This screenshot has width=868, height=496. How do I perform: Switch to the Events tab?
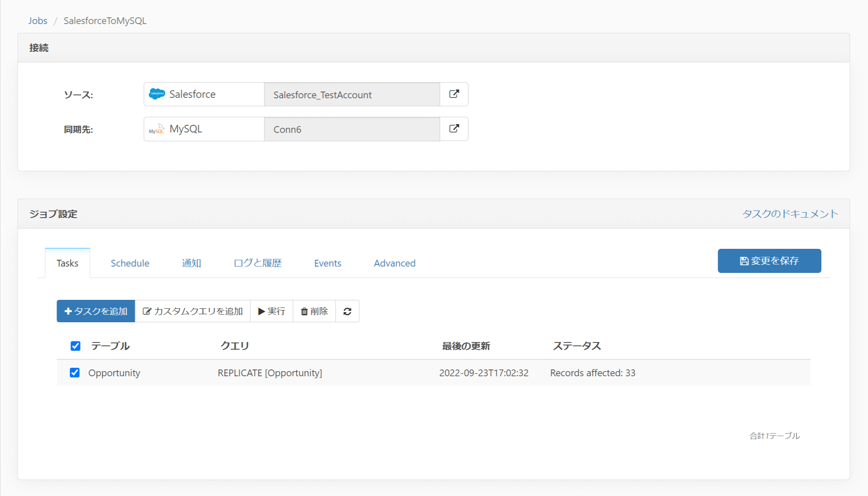click(x=328, y=263)
